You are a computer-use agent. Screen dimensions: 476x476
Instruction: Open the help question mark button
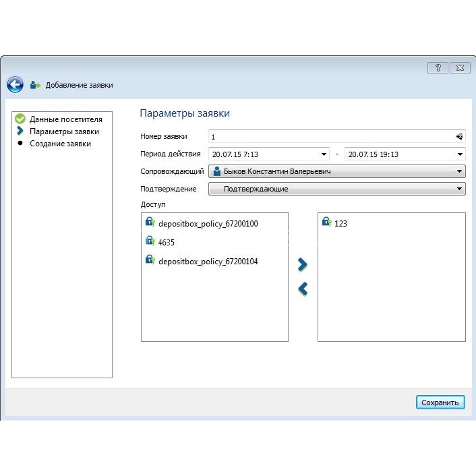tap(438, 67)
